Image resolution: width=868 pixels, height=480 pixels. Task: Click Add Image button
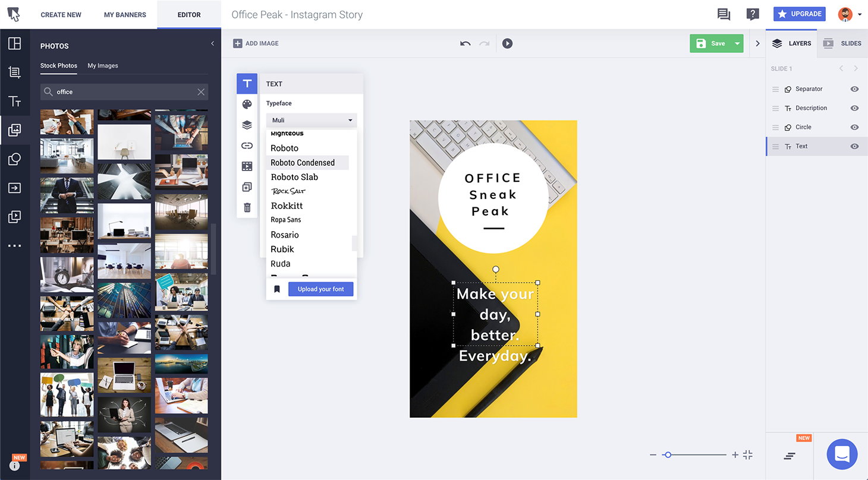coord(256,43)
